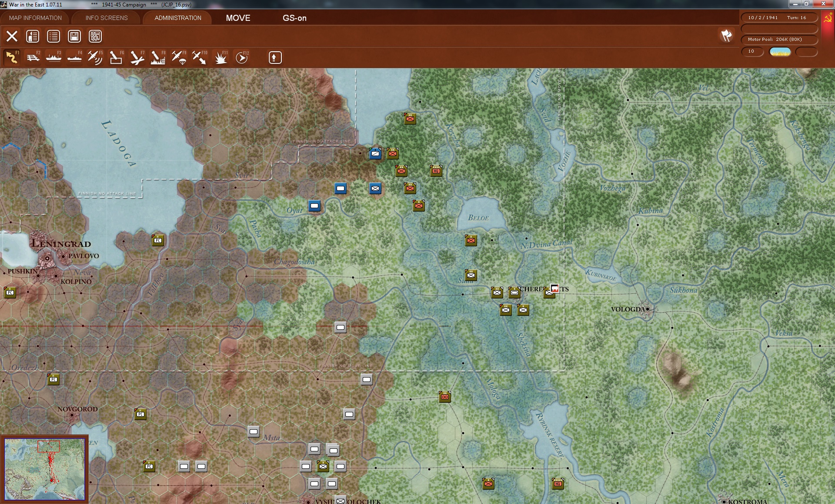This screenshot has width=835, height=504.
Task: Choose amphibious transport mode (F4) icon
Action: click(74, 57)
